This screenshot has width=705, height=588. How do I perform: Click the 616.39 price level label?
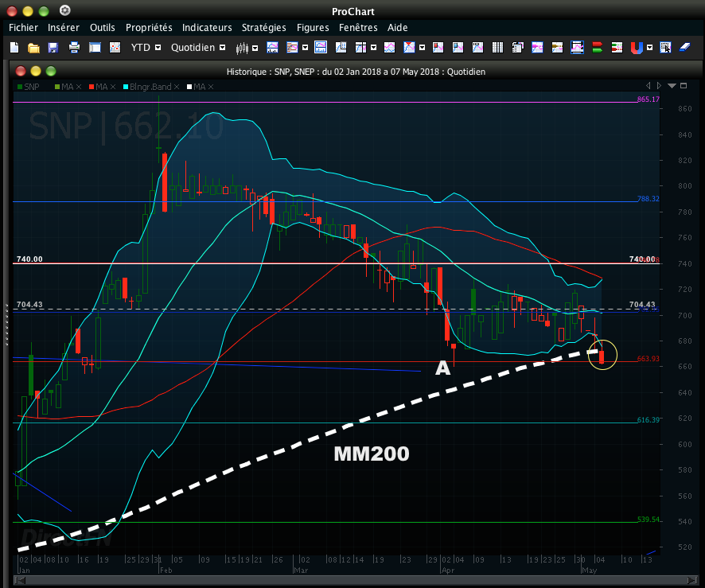(x=649, y=420)
